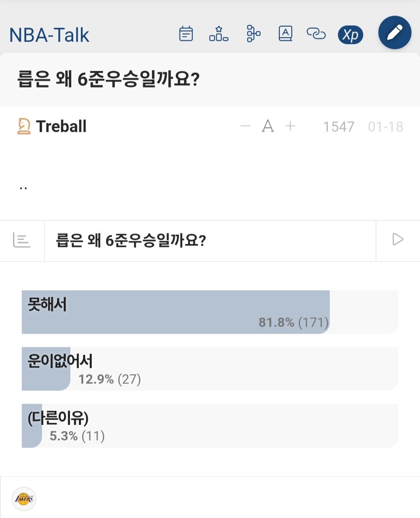Screen dimensions: 420x518
Task: Click the poll title 릅은 왜 6준우승일까요?
Action: [x=131, y=240]
